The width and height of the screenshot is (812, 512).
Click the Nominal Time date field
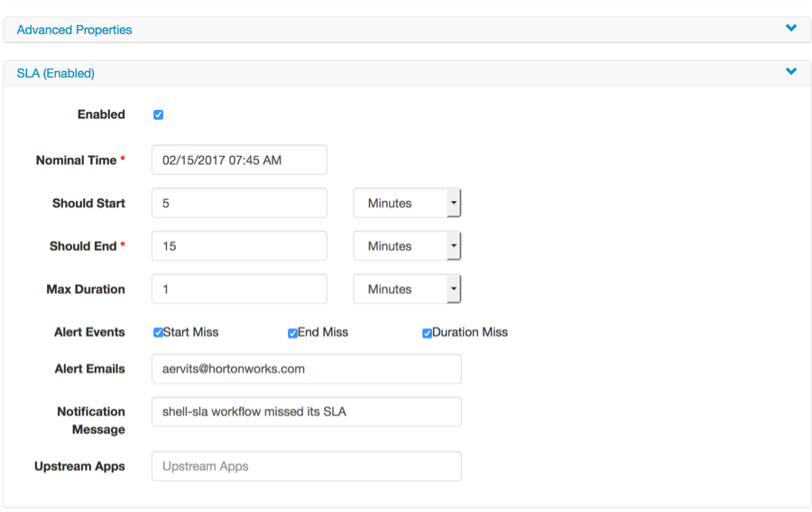tap(239, 160)
